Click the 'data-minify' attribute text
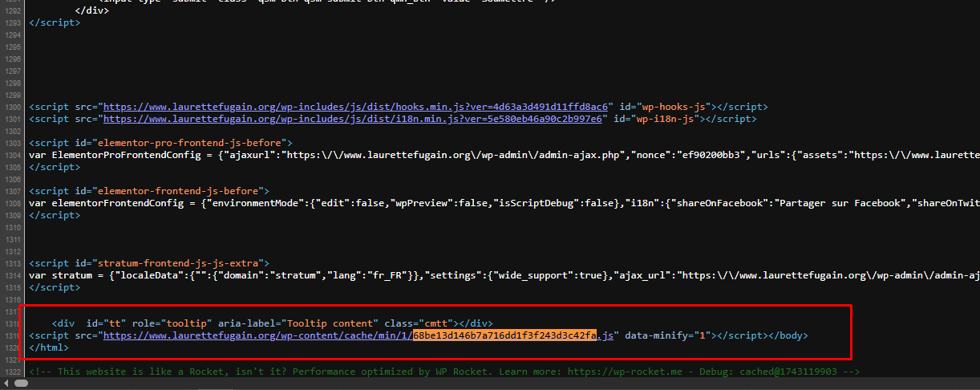Viewport: 980px width, 390px height. click(x=657, y=336)
